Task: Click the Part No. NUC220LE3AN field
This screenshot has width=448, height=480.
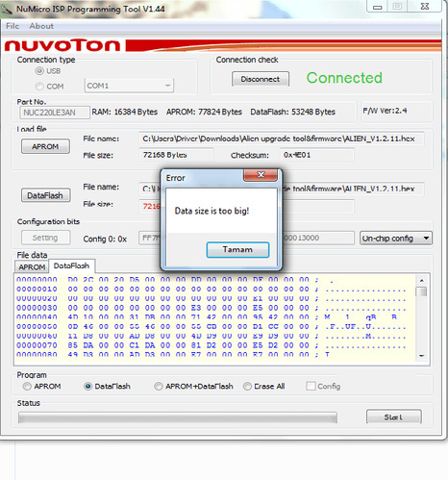Action: click(55, 113)
